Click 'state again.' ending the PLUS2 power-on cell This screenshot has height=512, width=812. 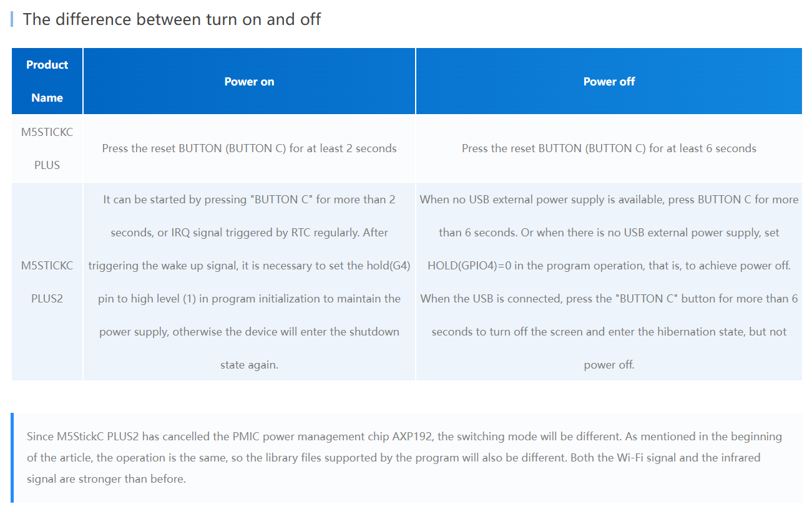click(249, 365)
